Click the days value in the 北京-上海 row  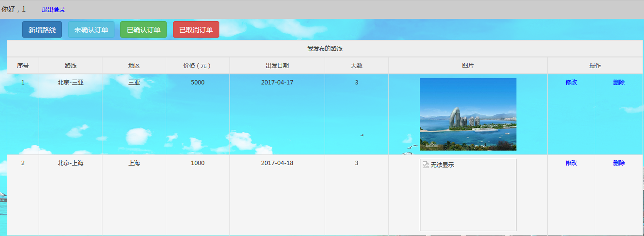pos(357,163)
